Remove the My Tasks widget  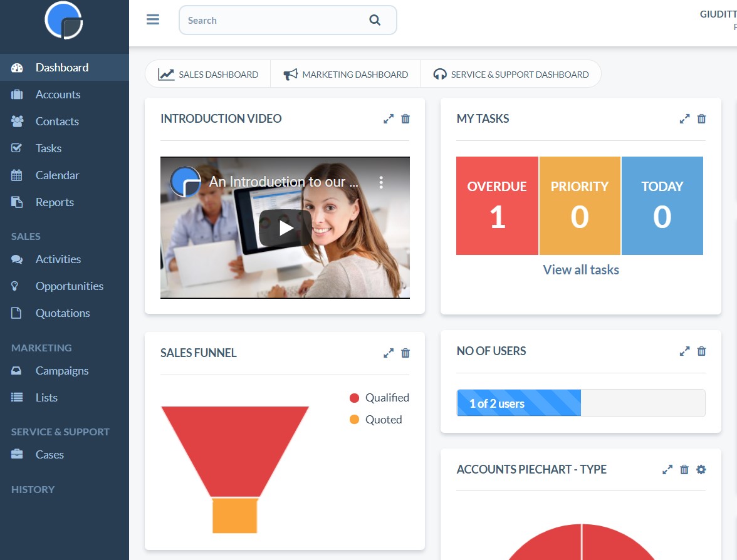[702, 119]
